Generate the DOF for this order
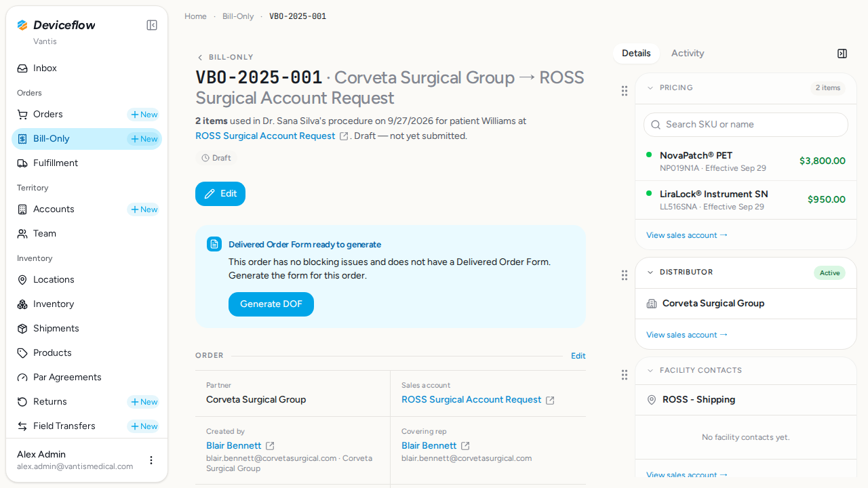Screen dimensions: 868x488 click(271, 304)
